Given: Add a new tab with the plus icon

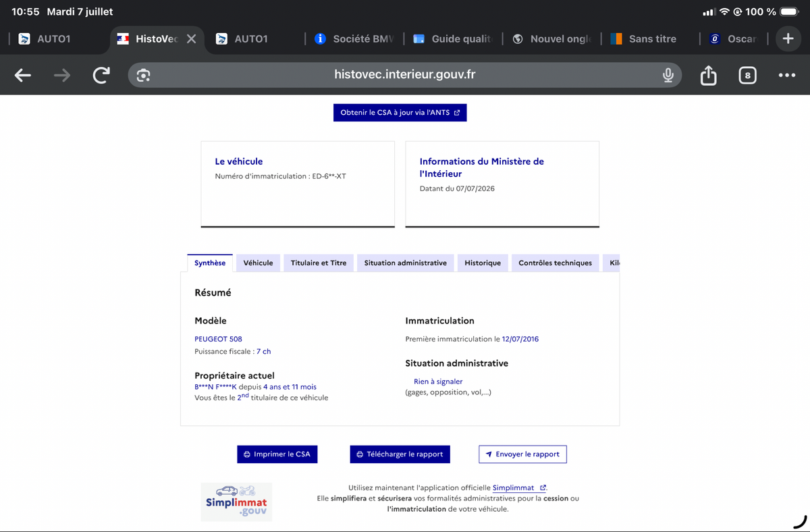Looking at the screenshot, I should 788,38.
